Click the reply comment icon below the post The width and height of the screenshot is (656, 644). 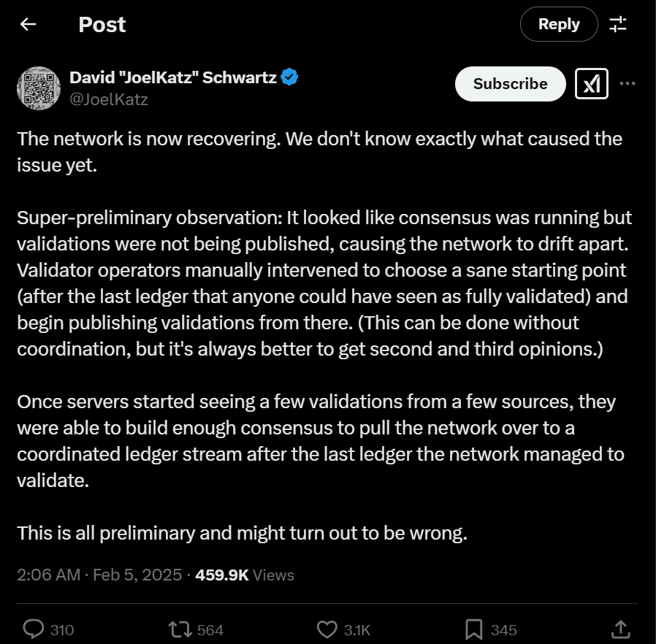point(35,628)
